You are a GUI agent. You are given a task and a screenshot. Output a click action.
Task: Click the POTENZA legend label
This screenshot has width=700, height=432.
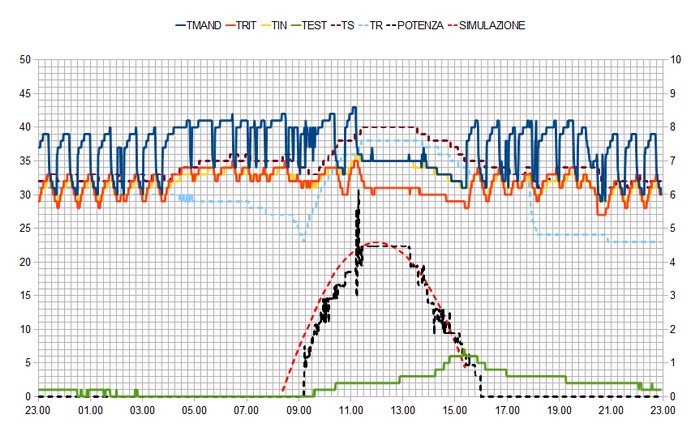(447, 24)
